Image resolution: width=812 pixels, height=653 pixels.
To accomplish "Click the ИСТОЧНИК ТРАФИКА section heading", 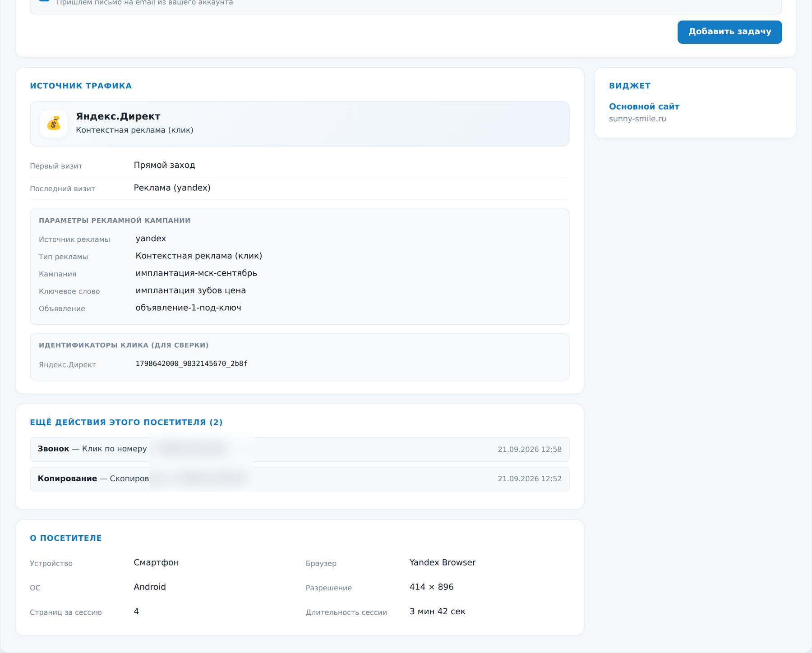I will 81,86.
